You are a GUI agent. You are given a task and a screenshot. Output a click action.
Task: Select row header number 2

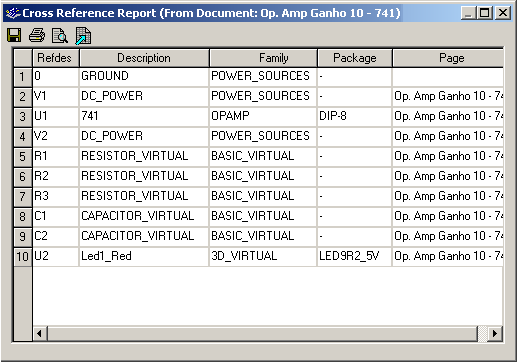pos(23,97)
